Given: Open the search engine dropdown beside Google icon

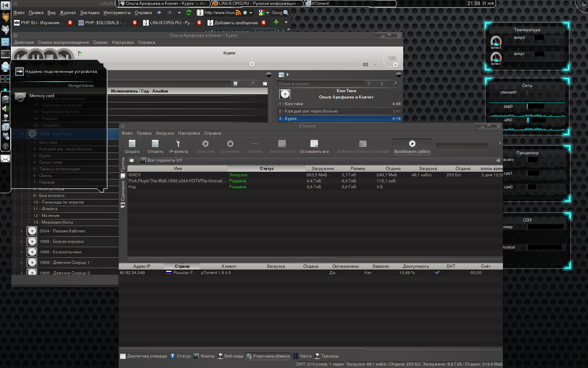Looking at the screenshot, I should pyautogui.click(x=267, y=13).
